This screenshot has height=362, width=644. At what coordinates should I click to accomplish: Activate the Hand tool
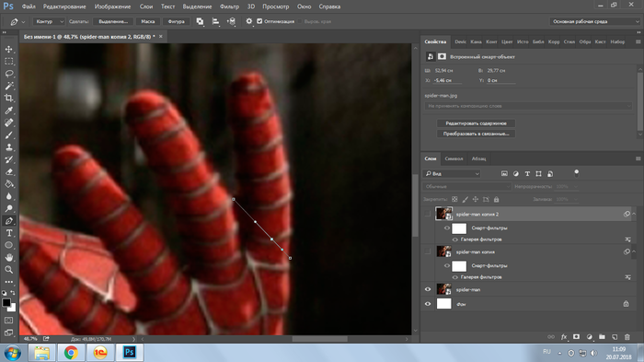click(8, 258)
